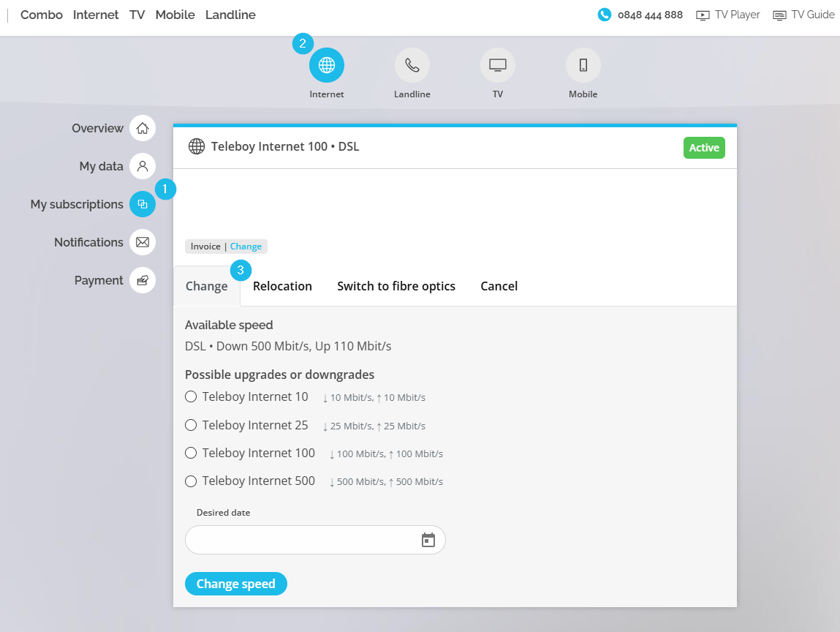Click the green Active status badge
The height and width of the screenshot is (632, 840).
tap(704, 148)
